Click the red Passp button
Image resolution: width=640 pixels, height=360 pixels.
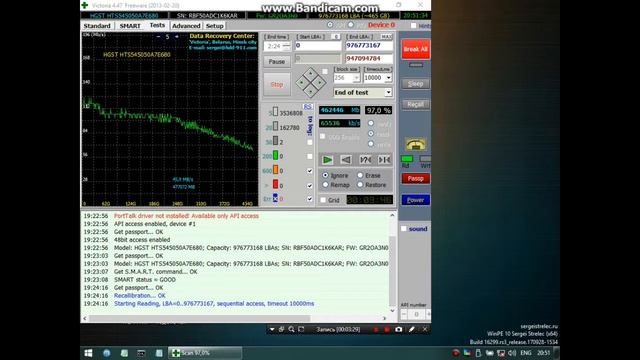pos(416,179)
